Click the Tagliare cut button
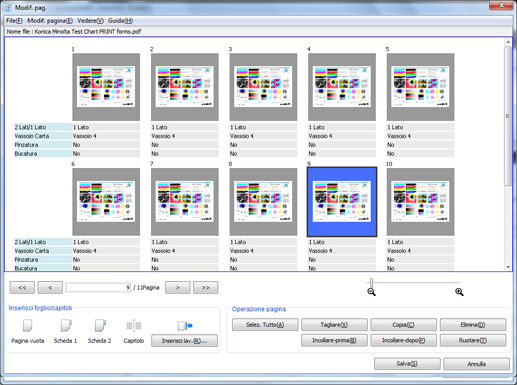The height and width of the screenshot is (385, 517). (334, 325)
